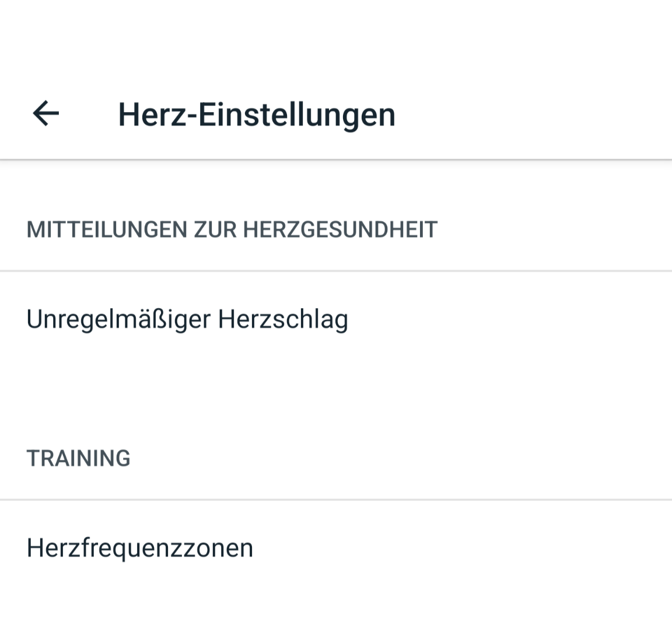Image resolution: width=672 pixels, height=642 pixels.
Task: View Herzfrequenzzonen training settings
Action: click(140, 548)
